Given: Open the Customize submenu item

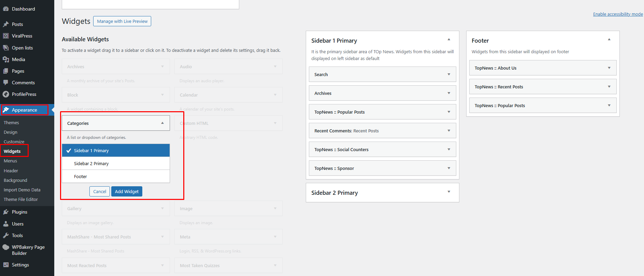Looking at the screenshot, I should pyautogui.click(x=14, y=142).
